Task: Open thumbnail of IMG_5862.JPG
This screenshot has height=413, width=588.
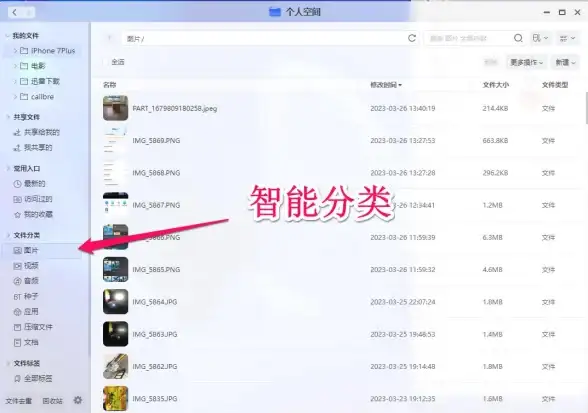Action: pyautogui.click(x=116, y=366)
